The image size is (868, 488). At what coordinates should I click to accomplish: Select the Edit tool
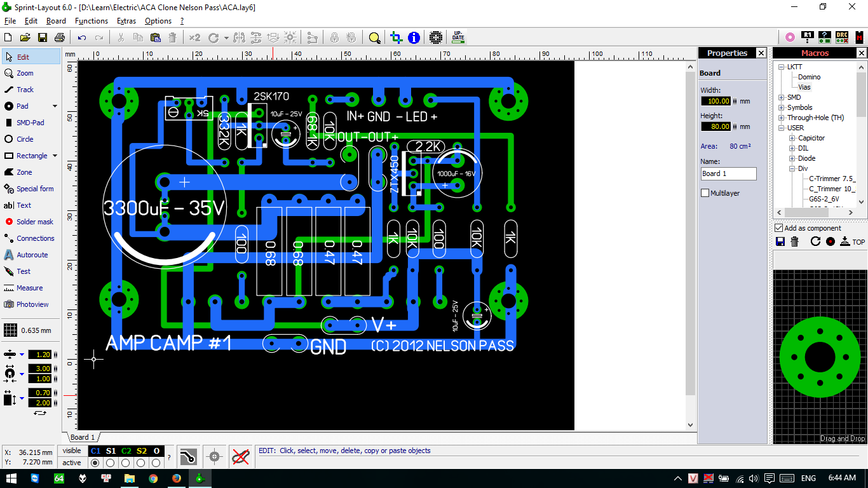pyautogui.click(x=31, y=57)
